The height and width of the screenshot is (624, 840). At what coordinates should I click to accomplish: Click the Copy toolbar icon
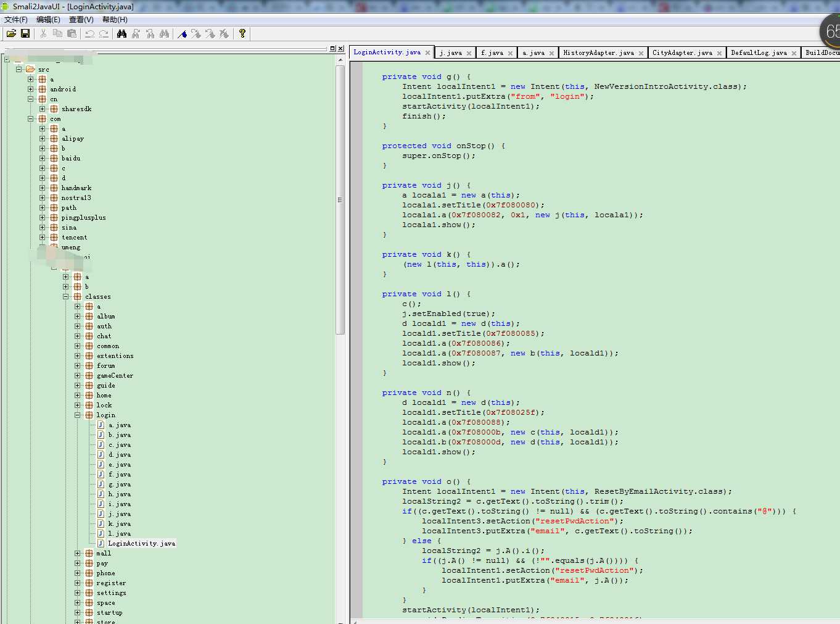(57, 34)
